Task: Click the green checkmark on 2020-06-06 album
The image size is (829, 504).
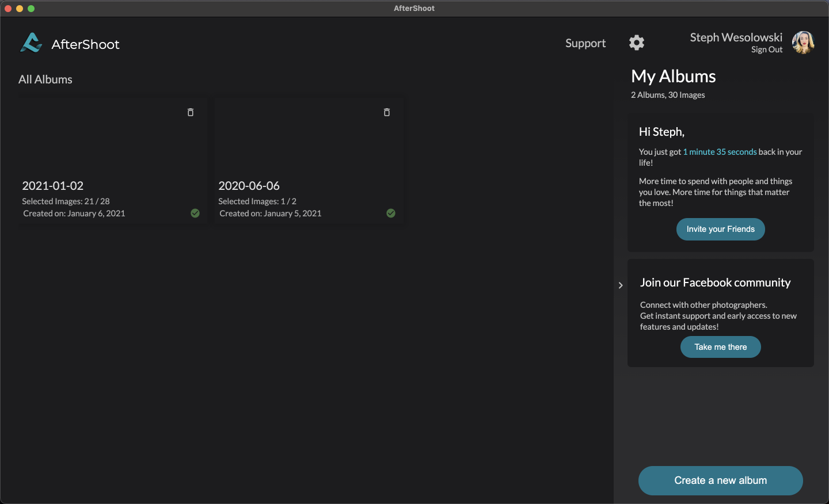Action: click(x=391, y=213)
